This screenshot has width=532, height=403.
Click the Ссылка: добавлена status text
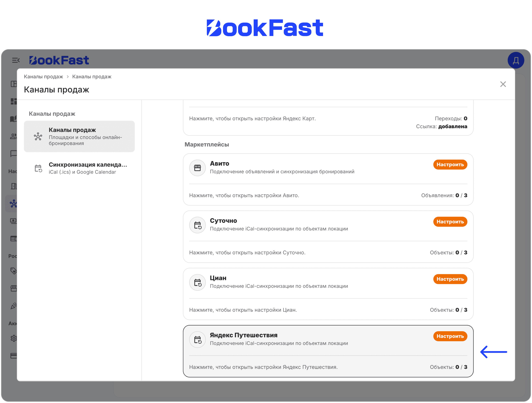click(441, 126)
